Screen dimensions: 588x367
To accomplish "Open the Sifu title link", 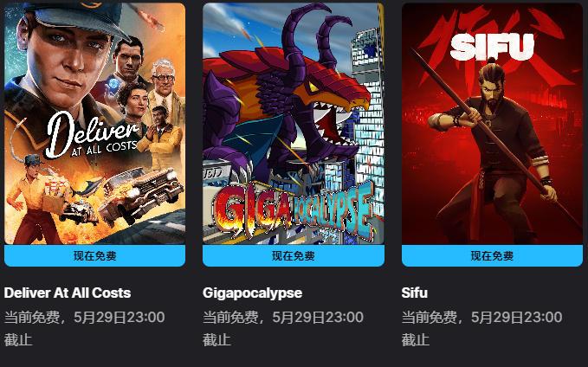I will click(415, 293).
